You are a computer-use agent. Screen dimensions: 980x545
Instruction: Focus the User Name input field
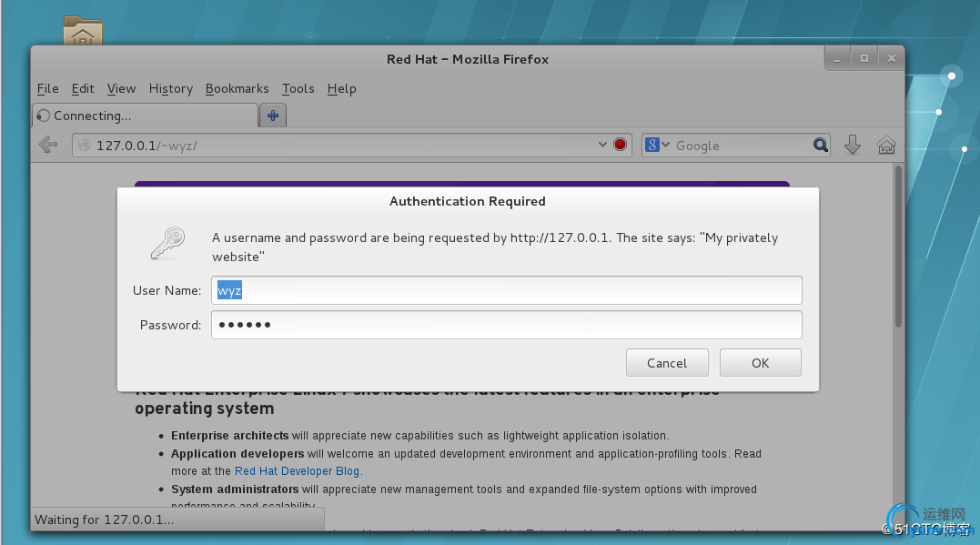[506, 290]
